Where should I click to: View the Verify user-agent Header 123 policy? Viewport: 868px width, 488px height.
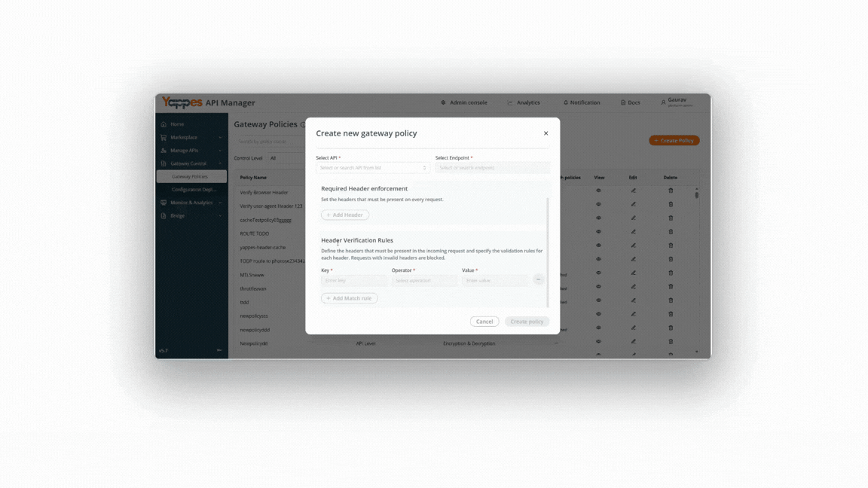pyautogui.click(x=598, y=204)
